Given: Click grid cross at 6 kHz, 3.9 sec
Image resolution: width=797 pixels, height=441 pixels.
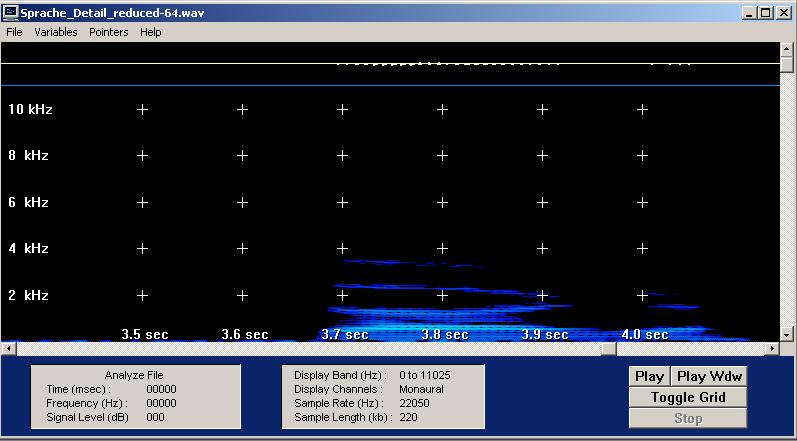Looking at the screenshot, I should [x=542, y=202].
